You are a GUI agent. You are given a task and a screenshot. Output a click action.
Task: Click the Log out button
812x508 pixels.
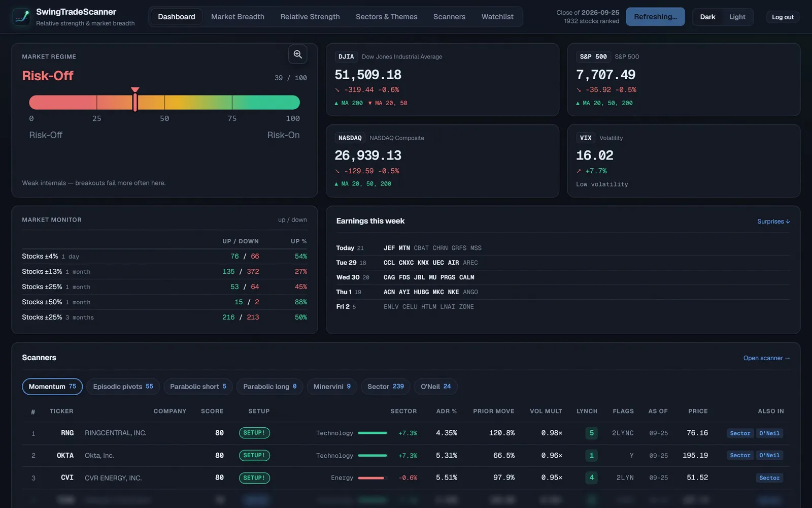783,17
